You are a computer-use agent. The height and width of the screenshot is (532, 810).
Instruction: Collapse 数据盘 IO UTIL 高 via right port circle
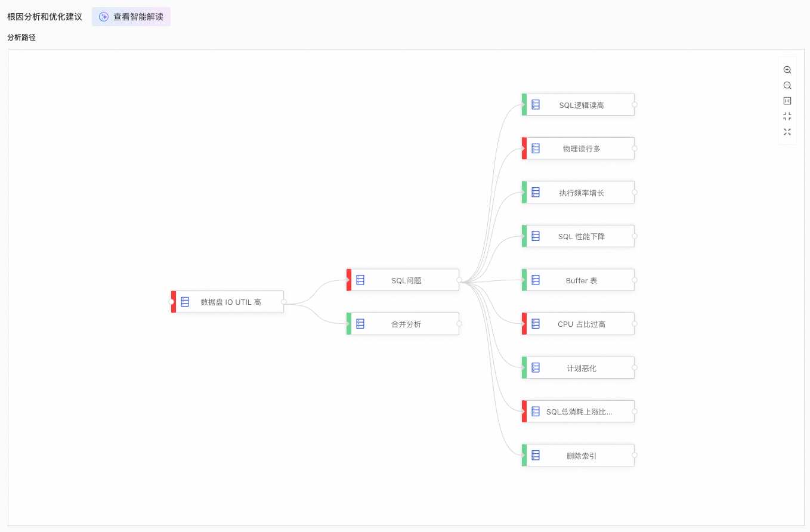coord(284,302)
